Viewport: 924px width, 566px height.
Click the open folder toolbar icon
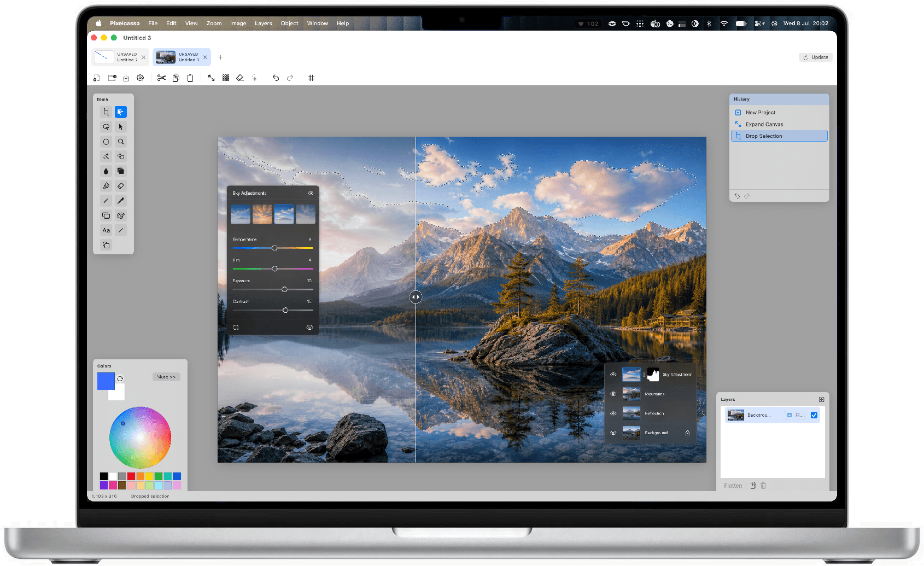112,78
